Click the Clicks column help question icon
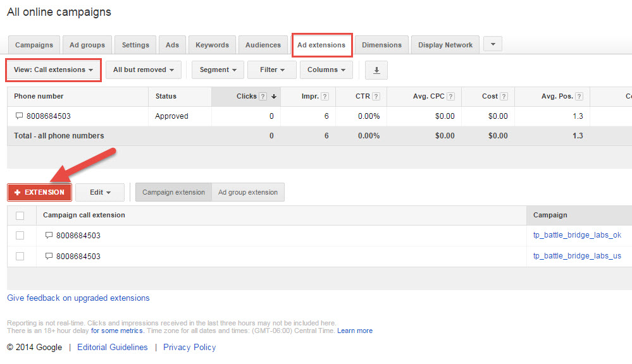This screenshot has height=364, width=632. [x=263, y=97]
